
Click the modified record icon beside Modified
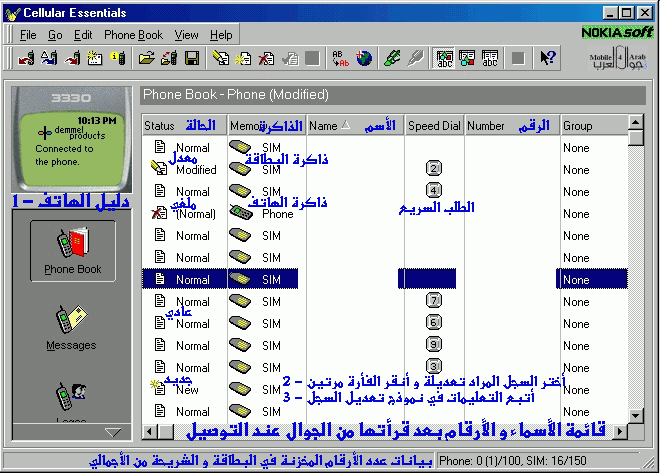tap(159, 168)
